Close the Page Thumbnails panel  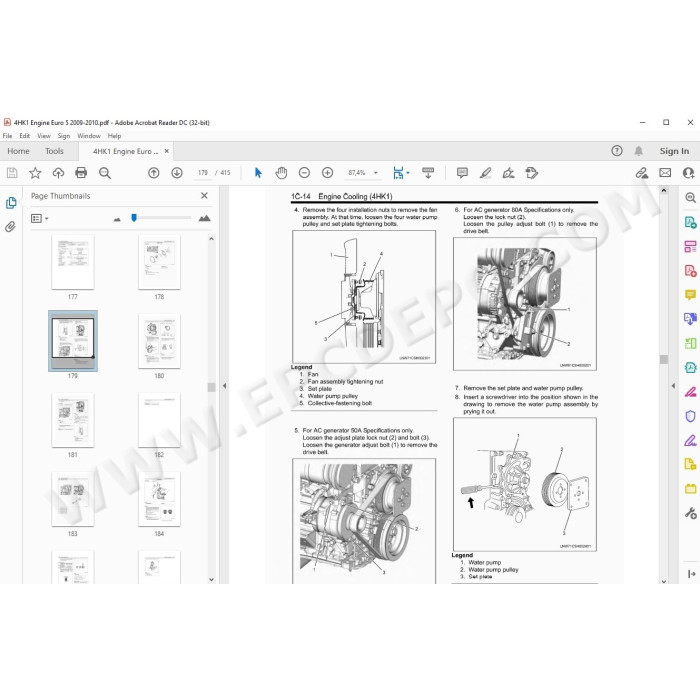click(204, 196)
